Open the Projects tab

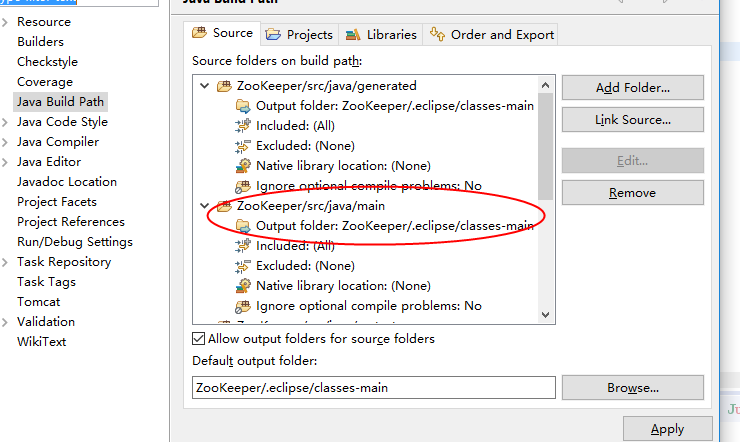299,34
